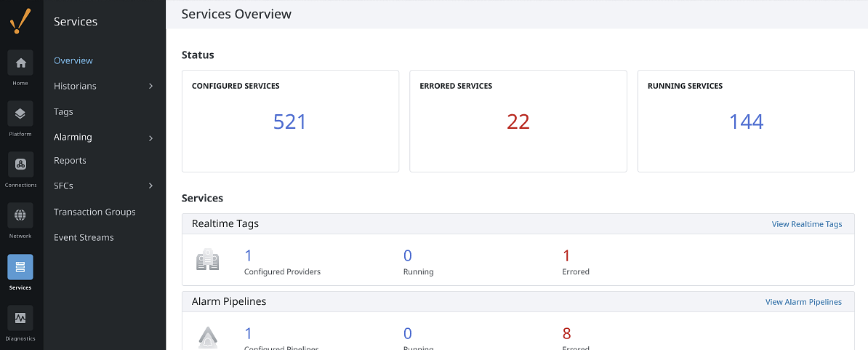Open the Diagnostics icon
This screenshot has height=350, width=868.
click(20, 318)
